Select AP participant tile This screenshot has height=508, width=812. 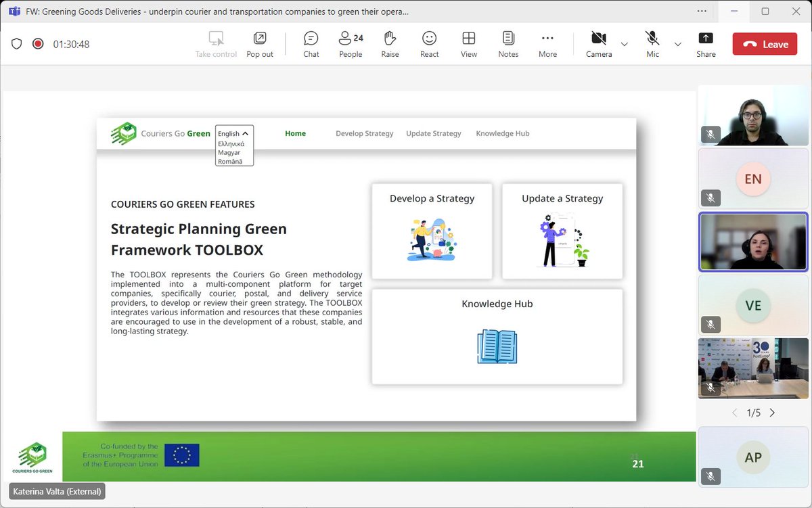(x=752, y=457)
